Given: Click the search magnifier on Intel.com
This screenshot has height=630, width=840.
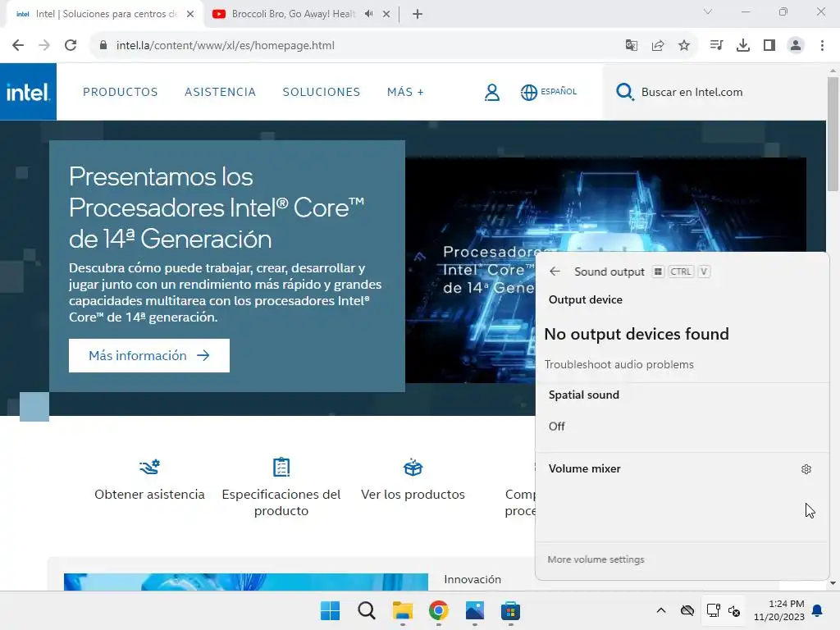Looking at the screenshot, I should pos(624,92).
